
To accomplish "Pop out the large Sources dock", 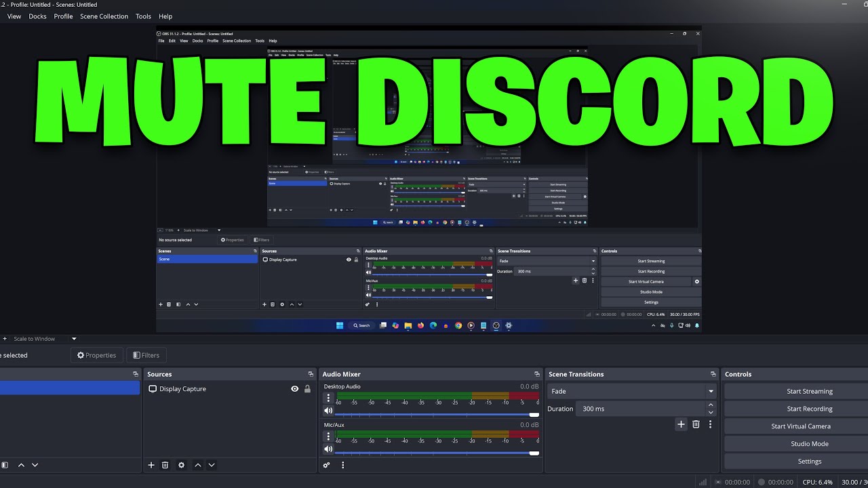I will pyautogui.click(x=311, y=374).
